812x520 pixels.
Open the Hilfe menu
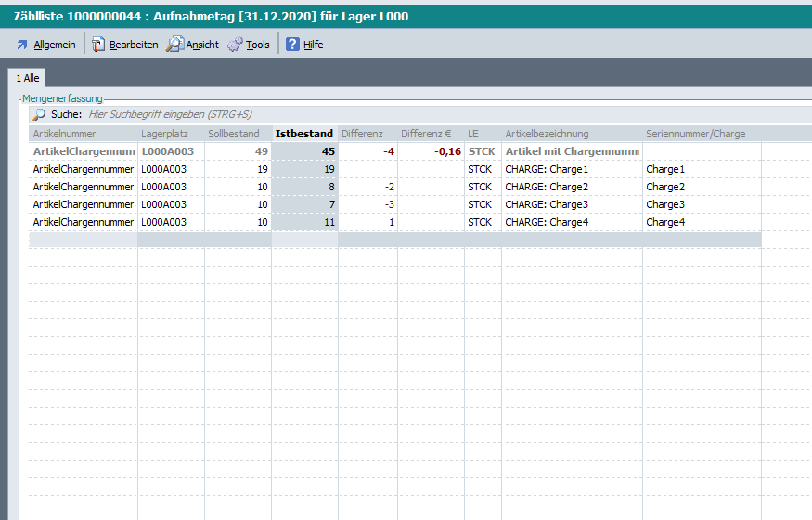point(313,45)
